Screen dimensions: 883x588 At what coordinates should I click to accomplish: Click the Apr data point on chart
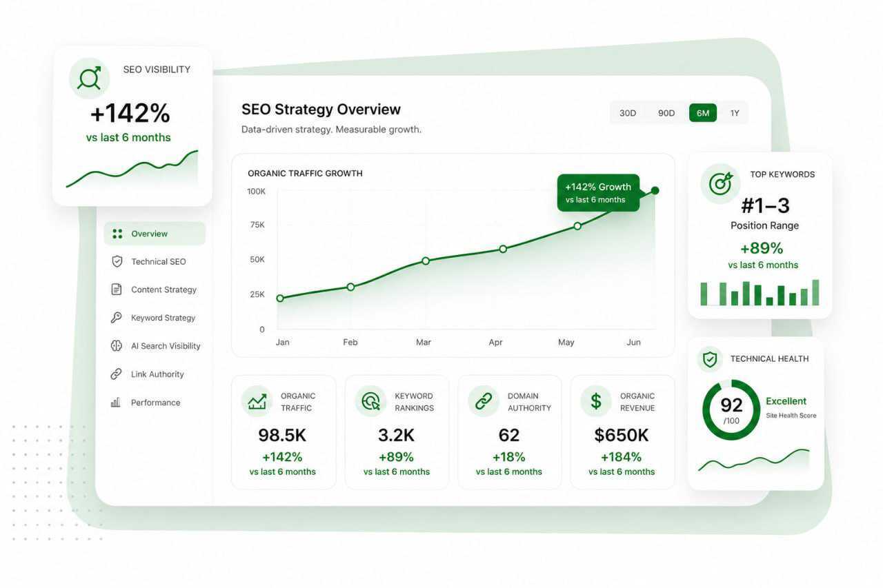(x=503, y=249)
